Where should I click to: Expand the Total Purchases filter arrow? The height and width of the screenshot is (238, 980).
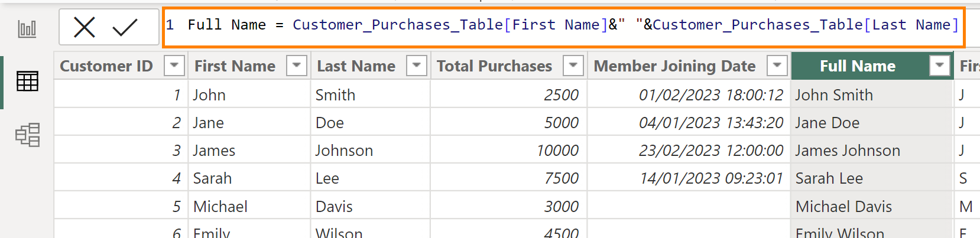(573, 66)
